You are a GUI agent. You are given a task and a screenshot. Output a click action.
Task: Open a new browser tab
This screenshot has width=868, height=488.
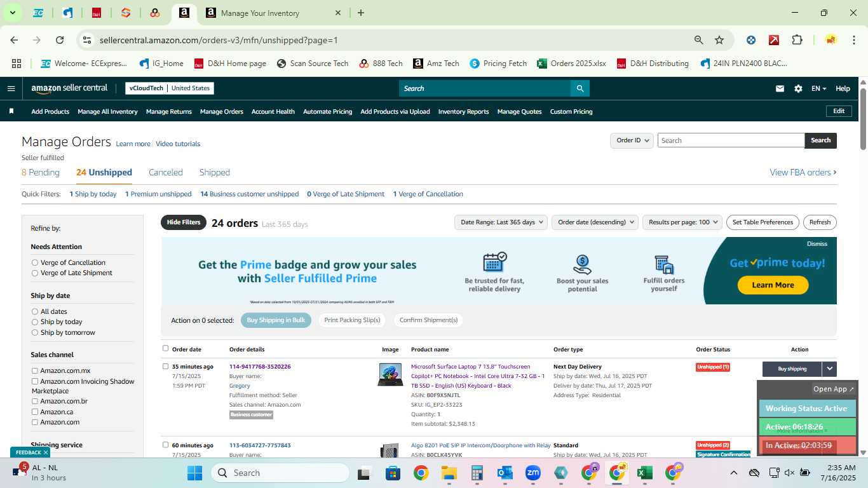pyautogui.click(x=361, y=13)
